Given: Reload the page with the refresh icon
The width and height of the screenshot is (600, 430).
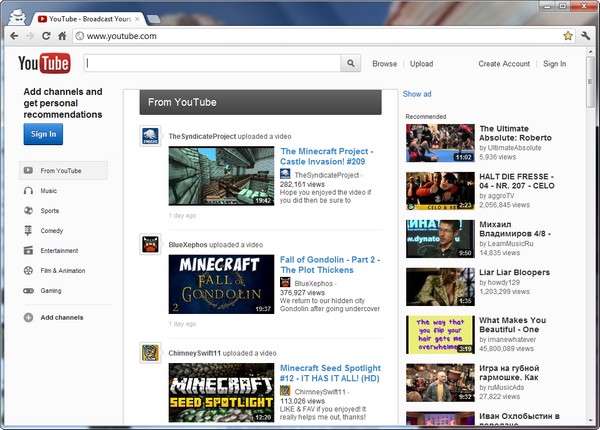Looking at the screenshot, I should 46,36.
